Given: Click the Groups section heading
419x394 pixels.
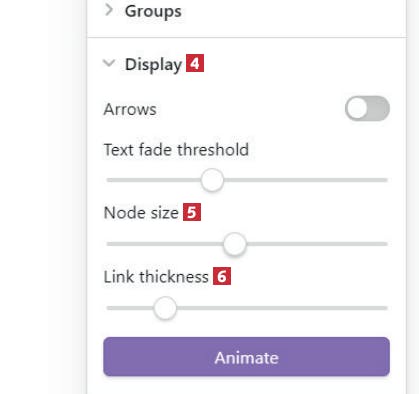Looking at the screenshot, I should (x=153, y=11).
